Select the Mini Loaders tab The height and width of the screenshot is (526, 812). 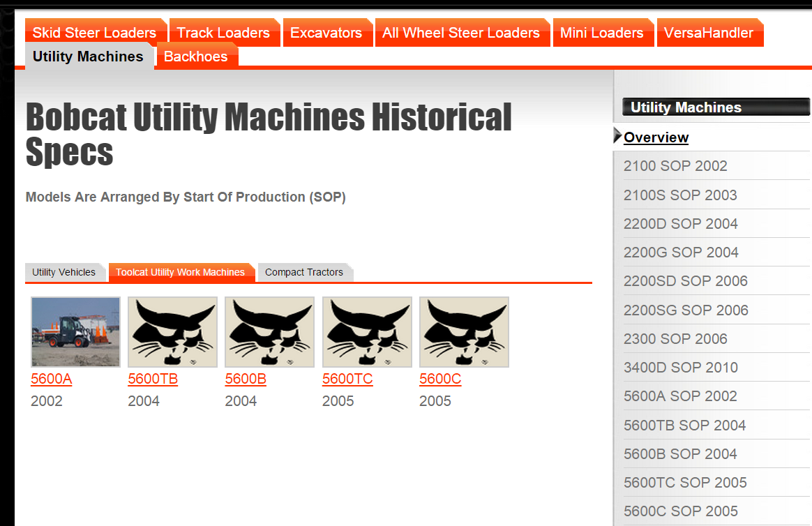point(603,33)
